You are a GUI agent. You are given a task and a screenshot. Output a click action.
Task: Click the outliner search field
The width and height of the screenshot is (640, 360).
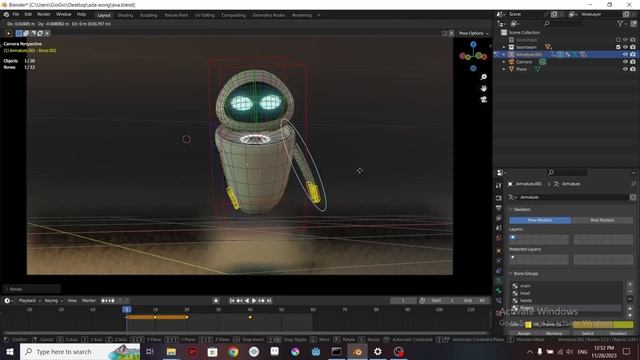[563, 24]
